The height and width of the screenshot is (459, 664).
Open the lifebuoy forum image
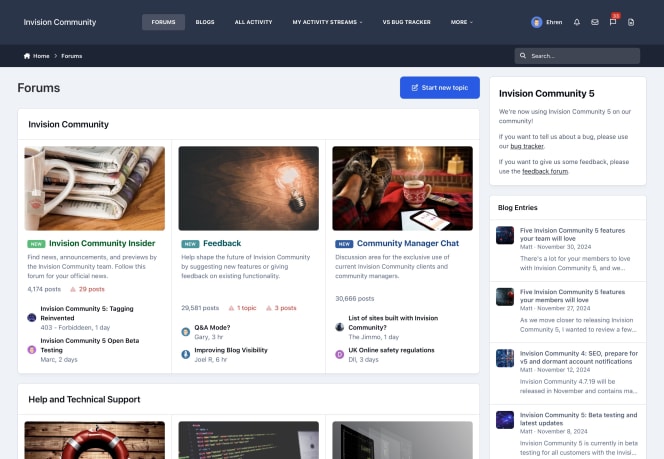coord(95,440)
